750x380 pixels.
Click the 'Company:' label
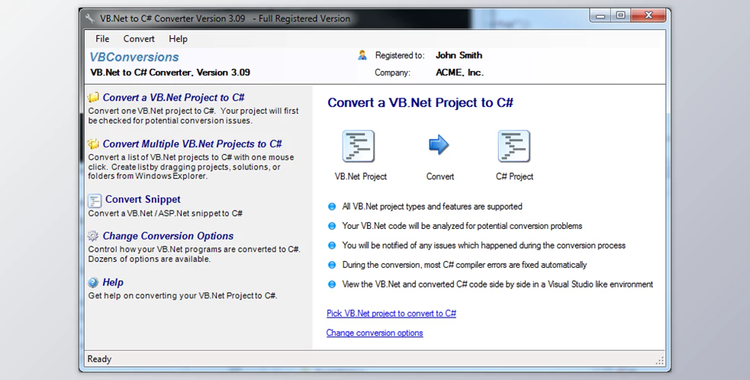pos(393,73)
